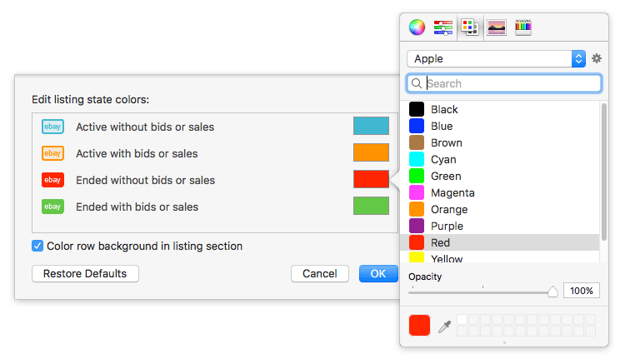The height and width of the screenshot is (364, 625).
Task: Focus the color Search field
Action: 504,83
